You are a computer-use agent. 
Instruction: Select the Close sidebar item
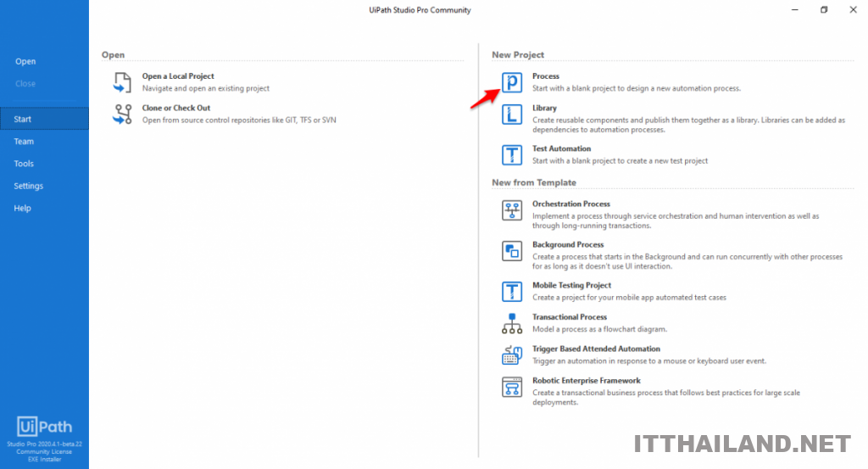pos(25,84)
